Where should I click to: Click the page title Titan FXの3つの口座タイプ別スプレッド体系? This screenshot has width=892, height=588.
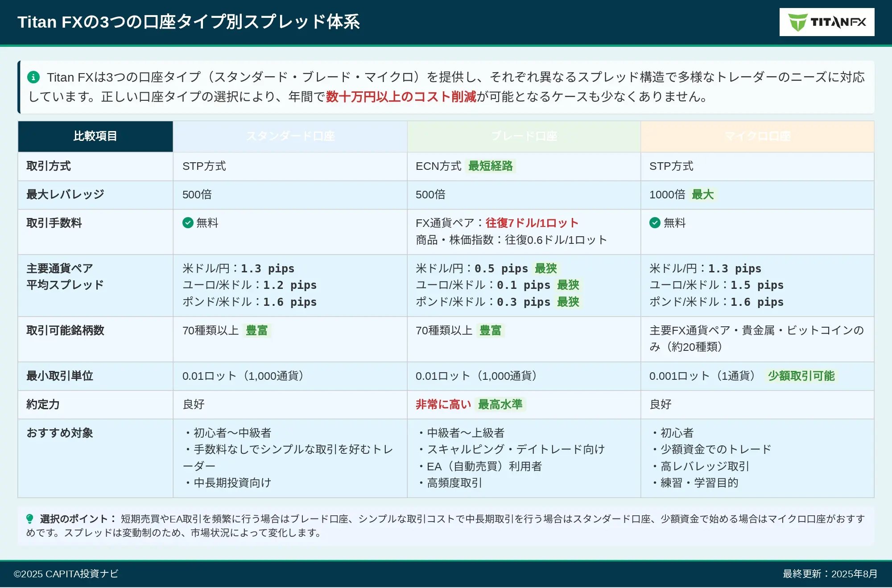coord(188,22)
